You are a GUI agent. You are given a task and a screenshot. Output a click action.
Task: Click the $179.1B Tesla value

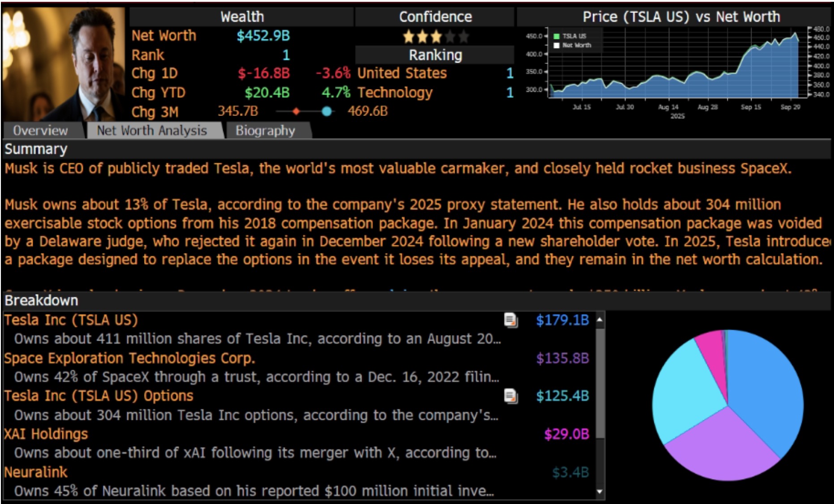[x=563, y=320]
